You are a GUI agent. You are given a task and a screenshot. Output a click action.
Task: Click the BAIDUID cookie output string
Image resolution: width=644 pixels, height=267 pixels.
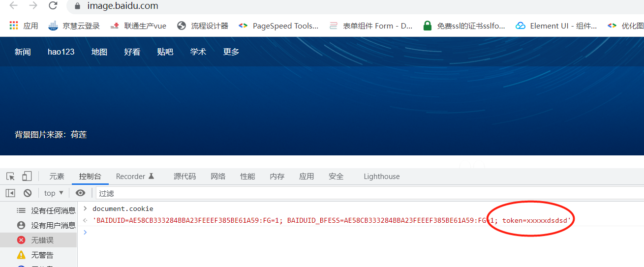coord(333,221)
